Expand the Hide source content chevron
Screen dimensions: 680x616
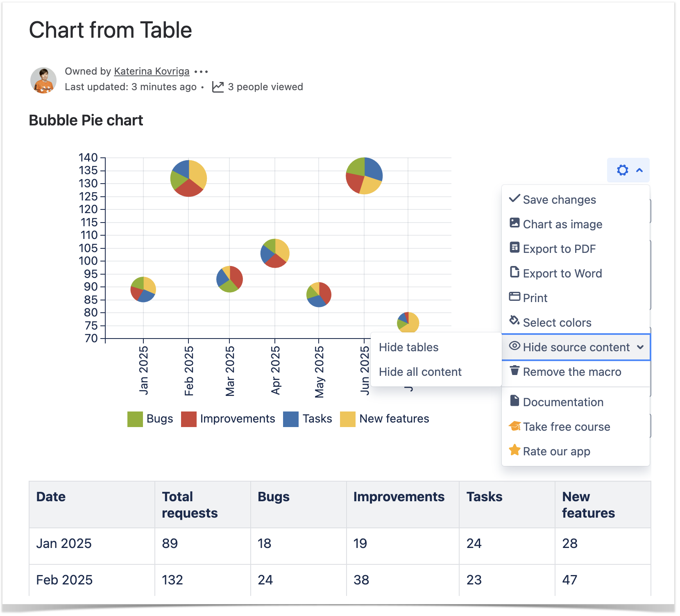(x=640, y=347)
